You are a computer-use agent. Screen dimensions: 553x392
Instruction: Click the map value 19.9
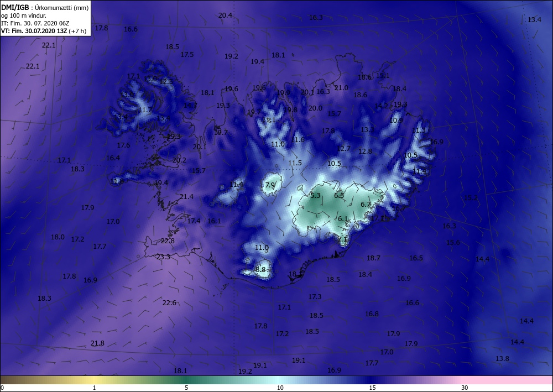click(284, 93)
